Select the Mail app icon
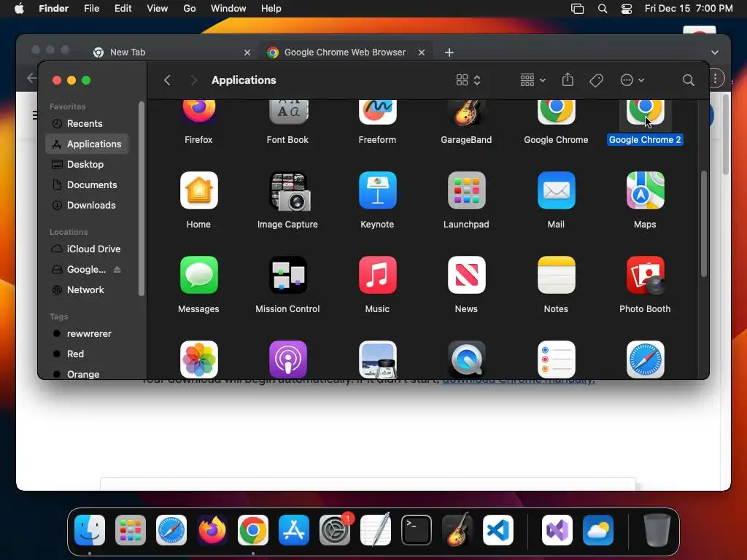Image resolution: width=747 pixels, height=560 pixels. point(556,190)
